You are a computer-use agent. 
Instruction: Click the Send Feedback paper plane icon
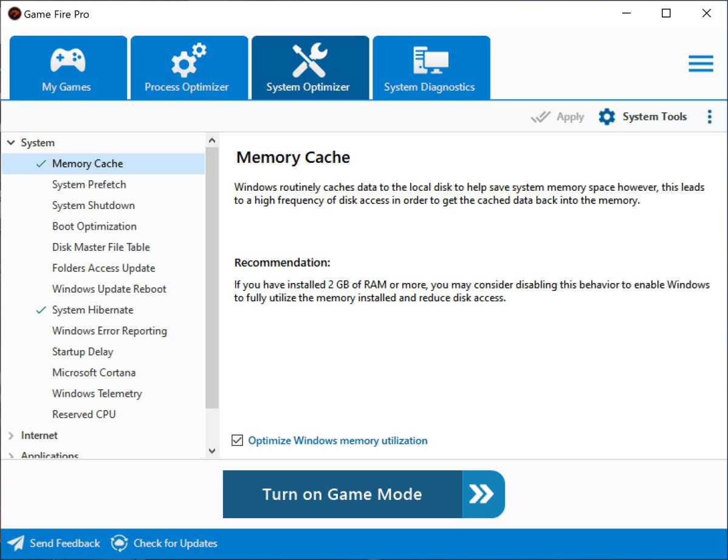(x=16, y=543)
